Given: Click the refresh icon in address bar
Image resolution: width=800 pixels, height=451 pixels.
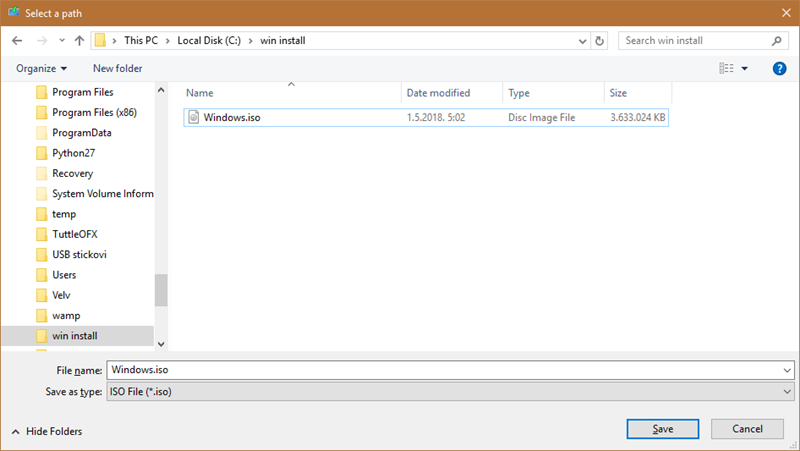Looking at the screenshot, I should [600, 41].
